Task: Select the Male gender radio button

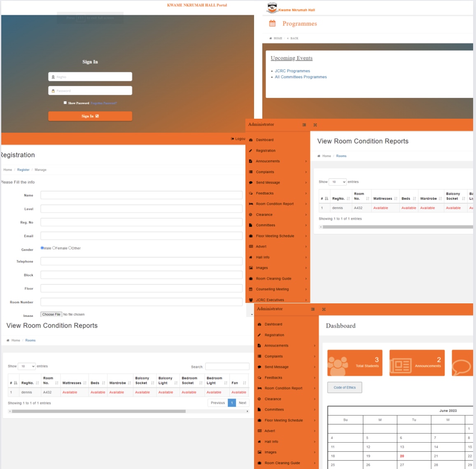Action: pos(42,248)
